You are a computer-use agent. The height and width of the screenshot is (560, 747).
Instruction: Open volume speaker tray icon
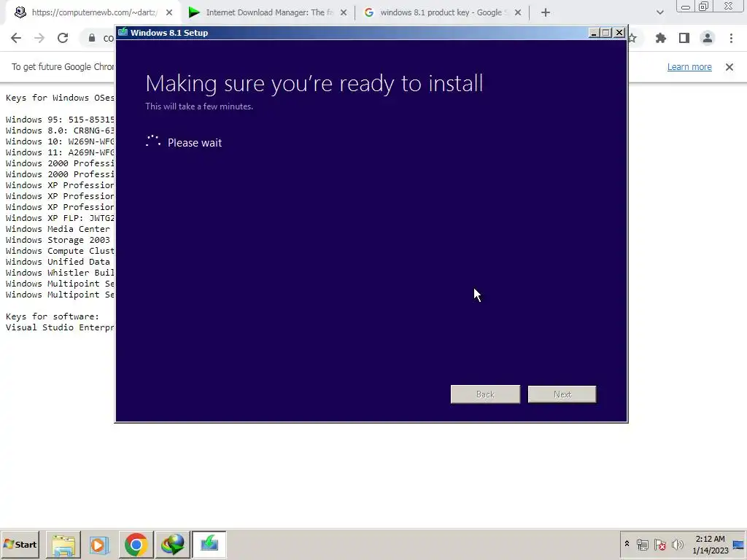(677, 544)
